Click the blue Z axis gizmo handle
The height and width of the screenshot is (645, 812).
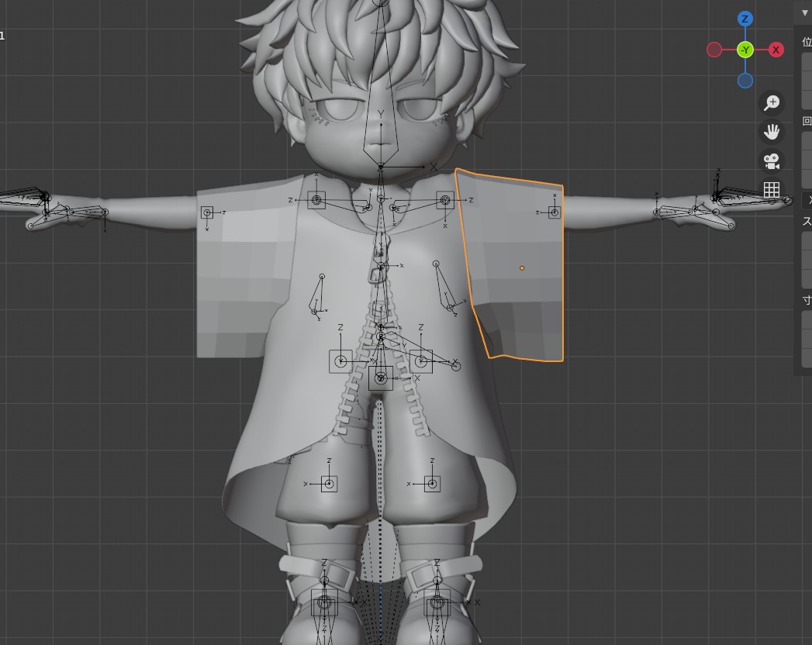[x=745, y=19]
